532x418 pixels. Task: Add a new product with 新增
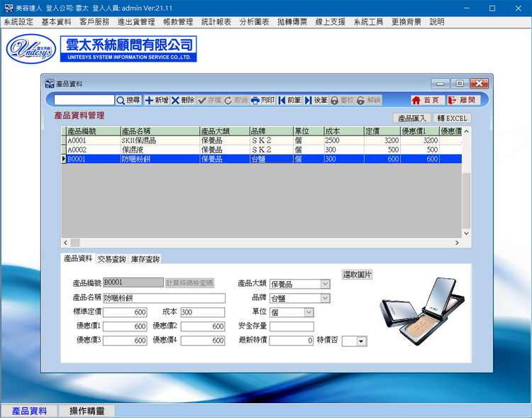click(x=157, y=101)
